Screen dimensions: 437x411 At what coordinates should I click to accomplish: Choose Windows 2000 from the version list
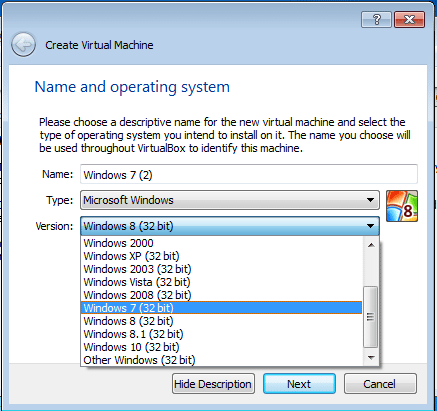point(221,243)
